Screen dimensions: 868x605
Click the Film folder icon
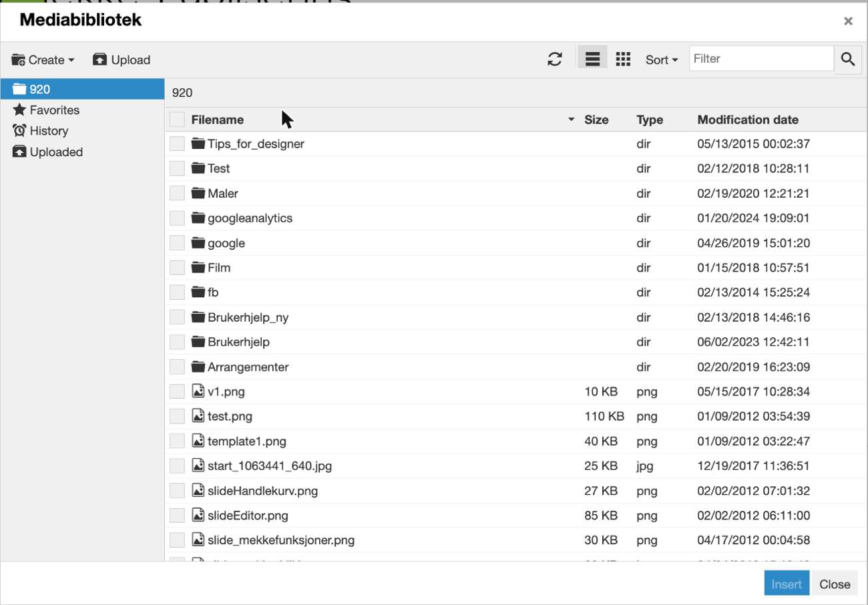click(x=198, y=267)
